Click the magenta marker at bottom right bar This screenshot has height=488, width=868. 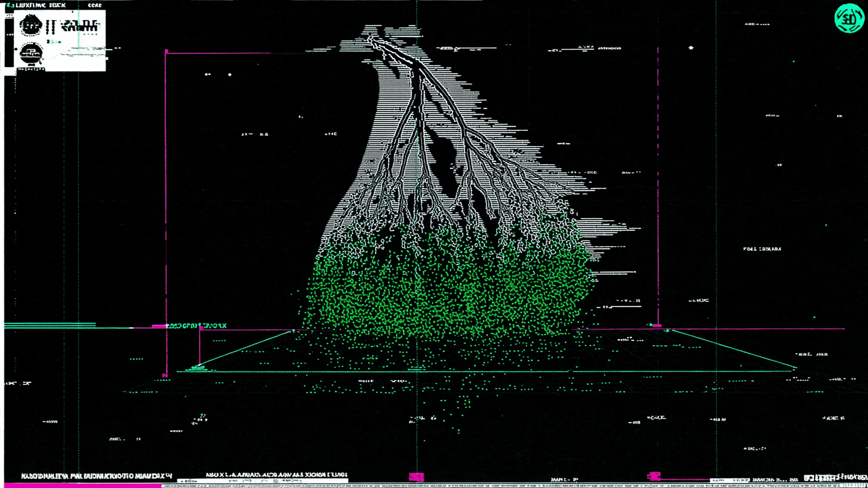654,476
